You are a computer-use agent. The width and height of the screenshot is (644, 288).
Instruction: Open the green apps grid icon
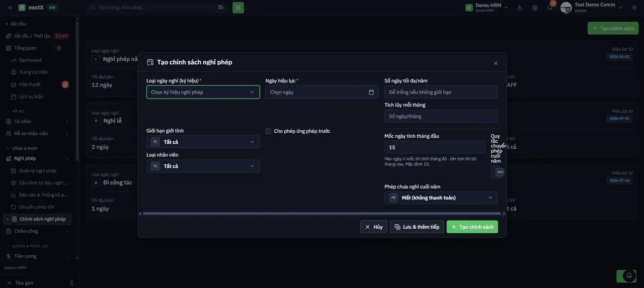[x=238, y=8]
